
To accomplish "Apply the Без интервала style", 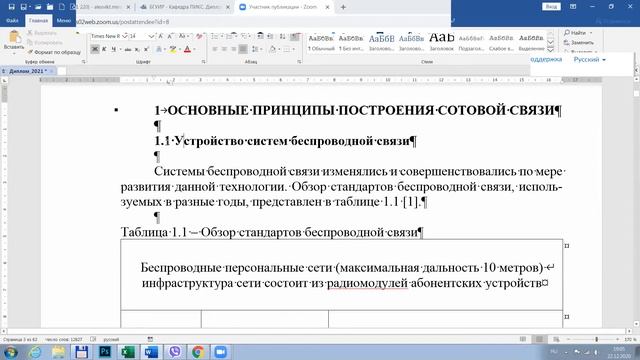I will (351, 42).
